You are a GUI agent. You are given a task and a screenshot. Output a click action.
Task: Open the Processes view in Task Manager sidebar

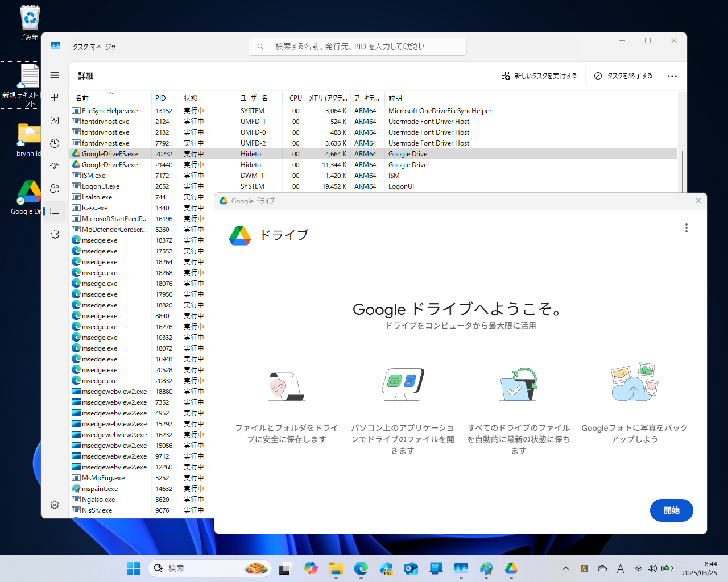[55, 98]
